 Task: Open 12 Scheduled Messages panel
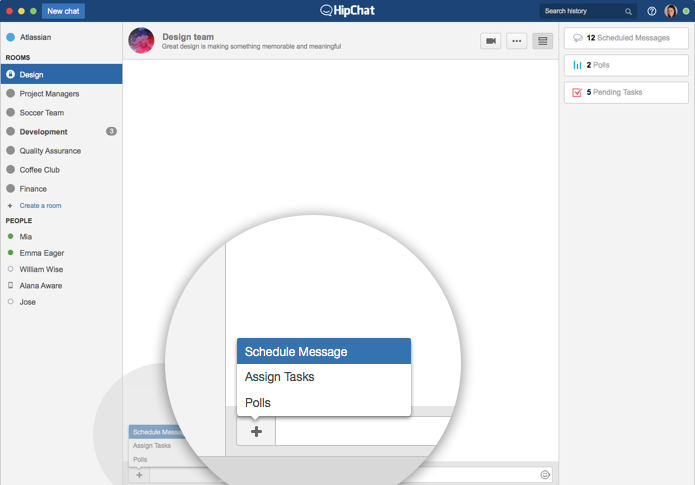coord(626,38)
